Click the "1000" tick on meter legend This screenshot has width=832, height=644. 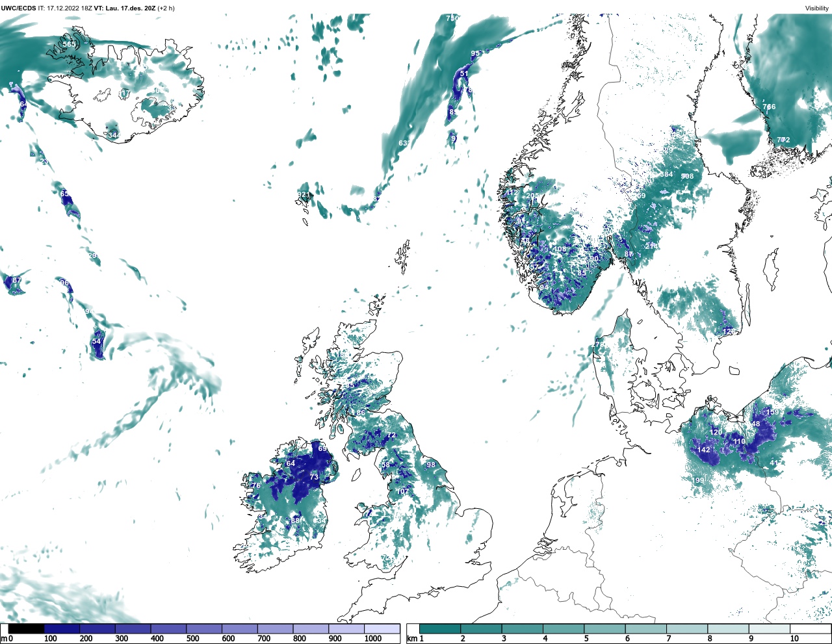point(372,639)
